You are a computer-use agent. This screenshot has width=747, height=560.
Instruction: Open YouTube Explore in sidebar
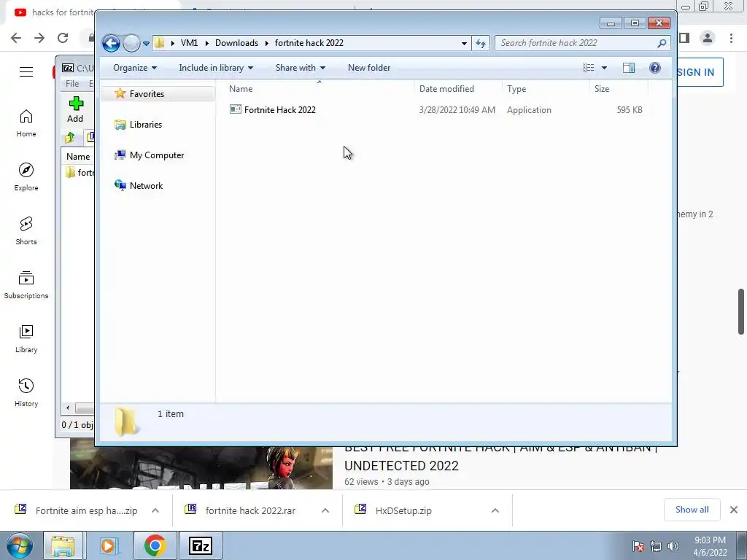click(26, 177)
